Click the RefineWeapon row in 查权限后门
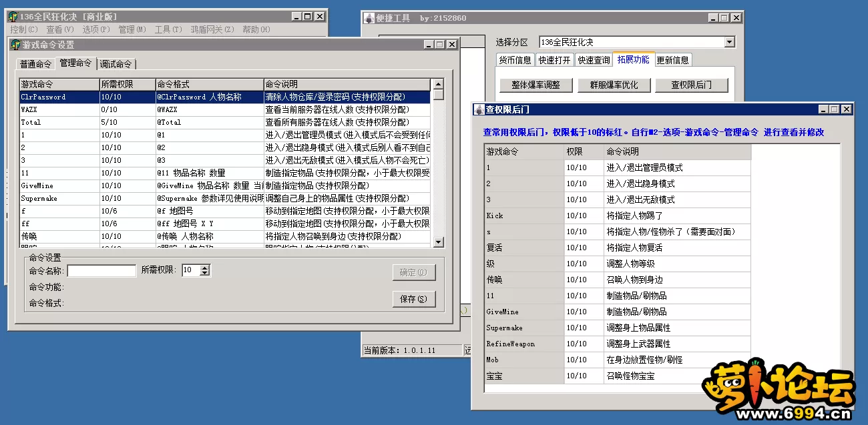Viewport: 868px width, 425px height. (x=618, y=344)
